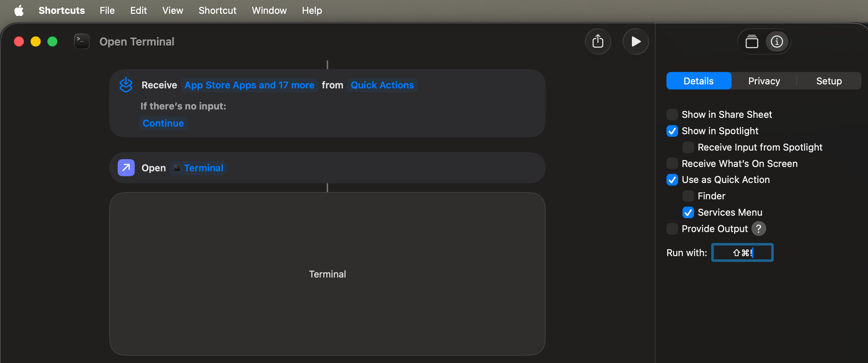This screenshot has width=868, height=363.
Task: Click the Open App action arrow icon
Action: (126, 168)
